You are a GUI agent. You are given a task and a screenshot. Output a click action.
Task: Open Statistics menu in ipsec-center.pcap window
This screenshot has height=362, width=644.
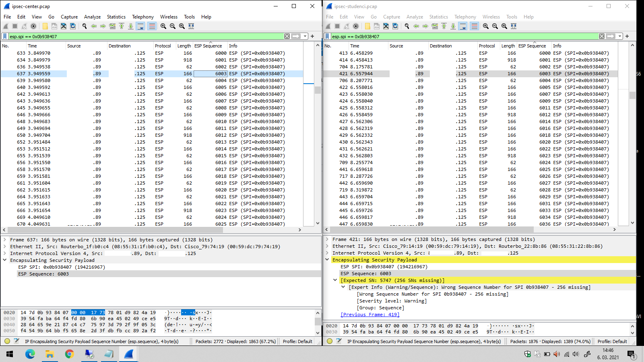pos(116,17)
